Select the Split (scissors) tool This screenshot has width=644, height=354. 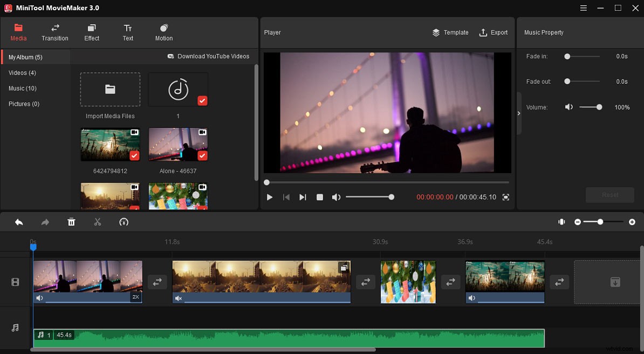click(98, 222)
